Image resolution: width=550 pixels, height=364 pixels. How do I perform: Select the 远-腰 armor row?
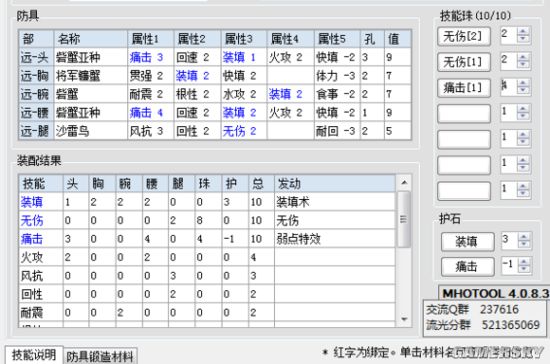pos(215,113)
